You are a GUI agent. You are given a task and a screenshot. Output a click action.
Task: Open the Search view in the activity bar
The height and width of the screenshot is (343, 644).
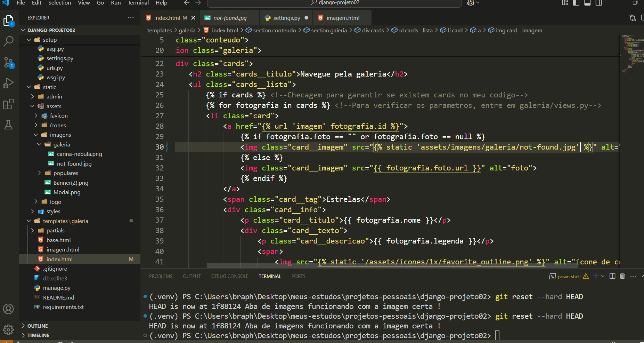8,41
